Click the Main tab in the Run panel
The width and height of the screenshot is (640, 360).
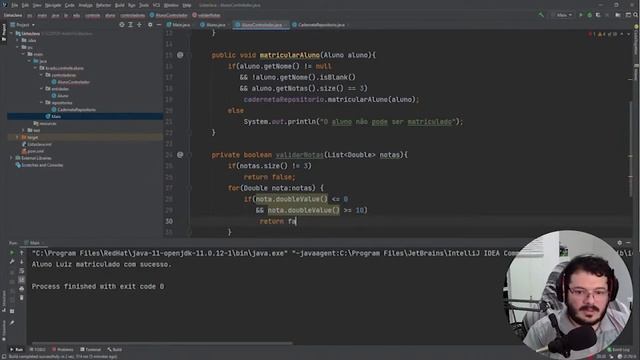(x=35, y=243)
